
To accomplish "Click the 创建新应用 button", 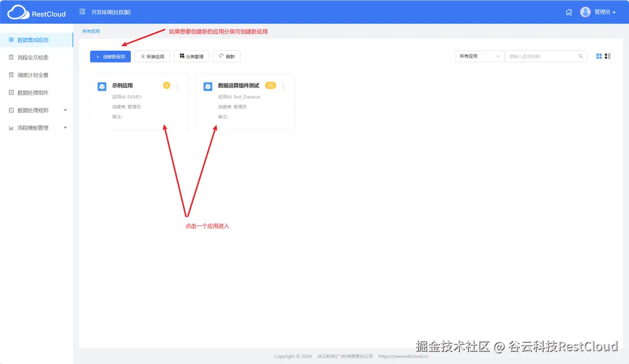I will click(110, 56).
